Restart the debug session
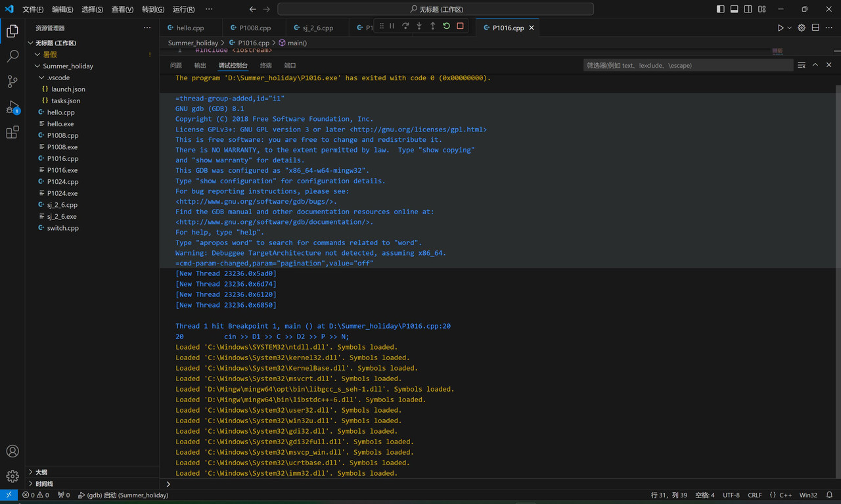The height and width of the screenshot is (504, 841). point(446,26)
